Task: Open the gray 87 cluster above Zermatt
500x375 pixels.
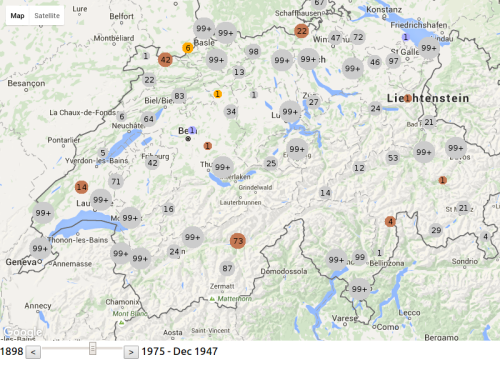Action: 227,268
